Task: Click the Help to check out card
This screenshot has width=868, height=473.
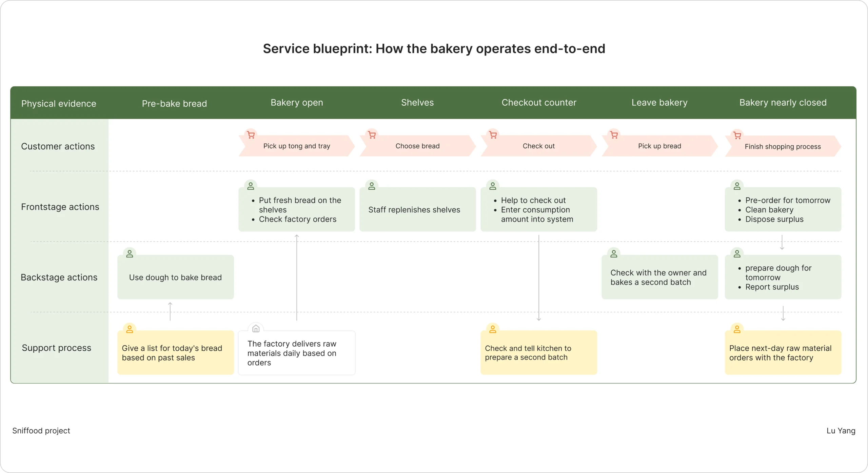Action: pos(538,210)
